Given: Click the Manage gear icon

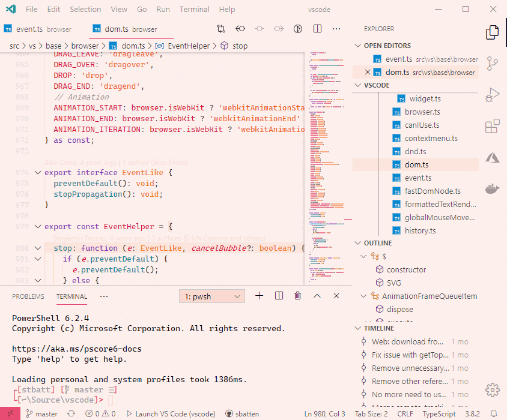Looking at the screenshot, I should click(493, 389).
